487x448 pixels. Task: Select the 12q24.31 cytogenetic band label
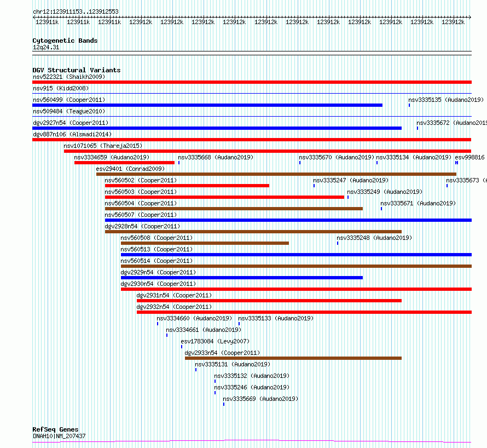click(x=46, y=47)
